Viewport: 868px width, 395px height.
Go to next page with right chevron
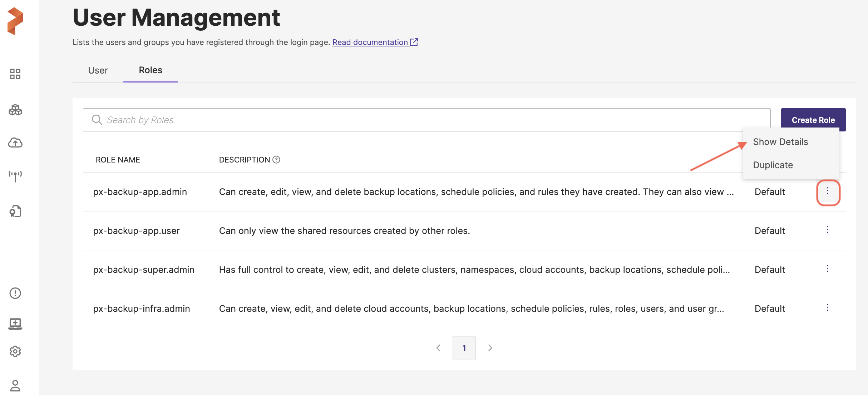(x=490, y=348)
